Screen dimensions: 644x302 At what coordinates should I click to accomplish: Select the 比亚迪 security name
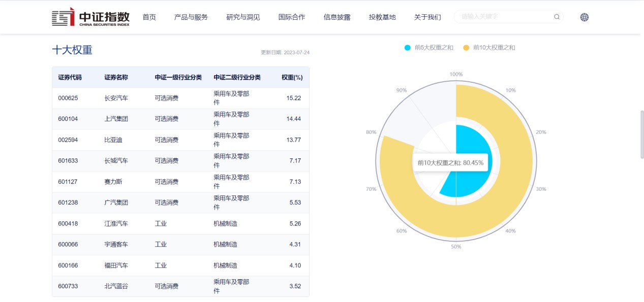point(113,140)
